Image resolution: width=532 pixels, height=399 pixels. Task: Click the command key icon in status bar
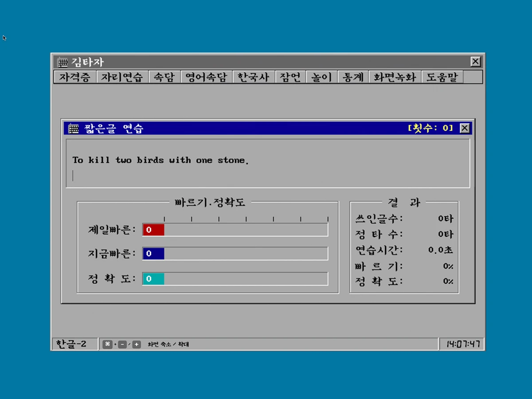click(x=107, y=344)
